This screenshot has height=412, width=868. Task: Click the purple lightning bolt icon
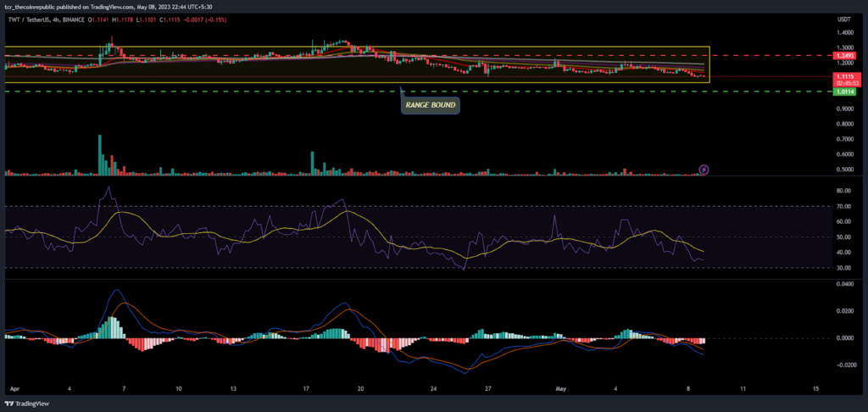pyautogui.click(x=704, y=170)
